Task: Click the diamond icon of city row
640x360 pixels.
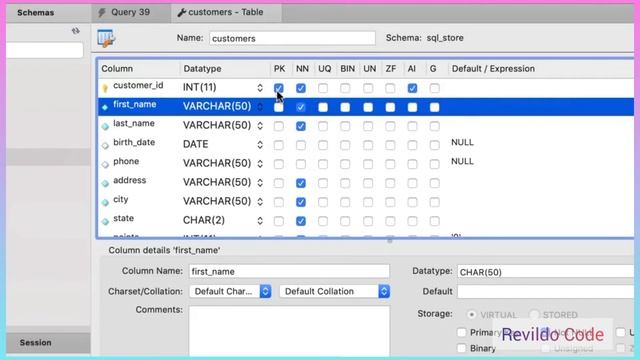Action: click(x=105, y=202)
